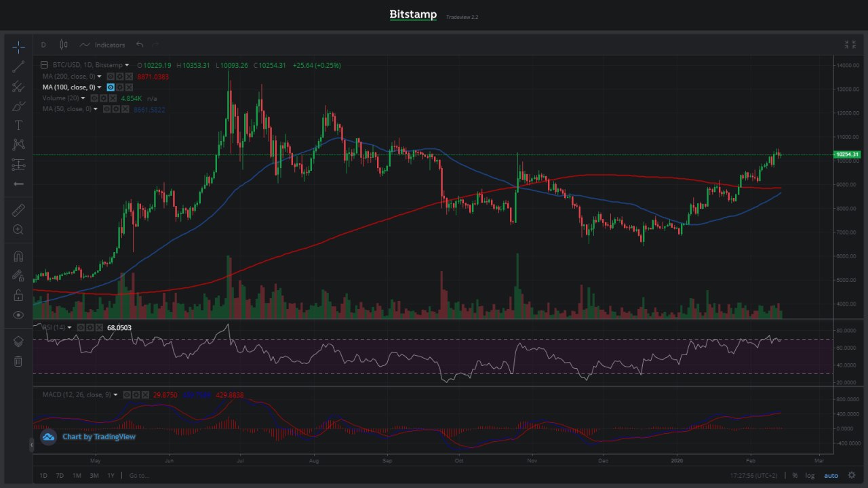Remove the RSI indicator
Screen dimensions: 868x488
99,328
